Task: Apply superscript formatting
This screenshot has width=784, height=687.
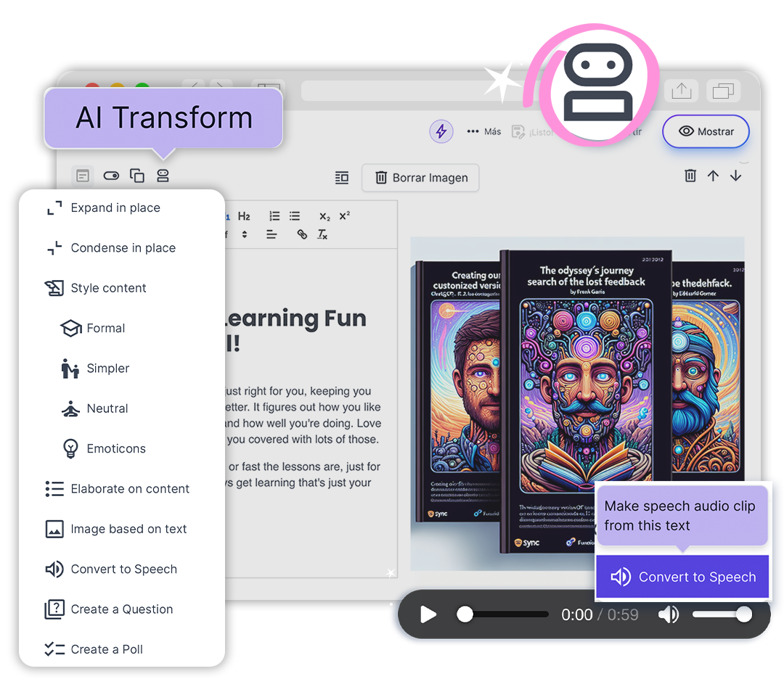Action: [x=345, y=215]
